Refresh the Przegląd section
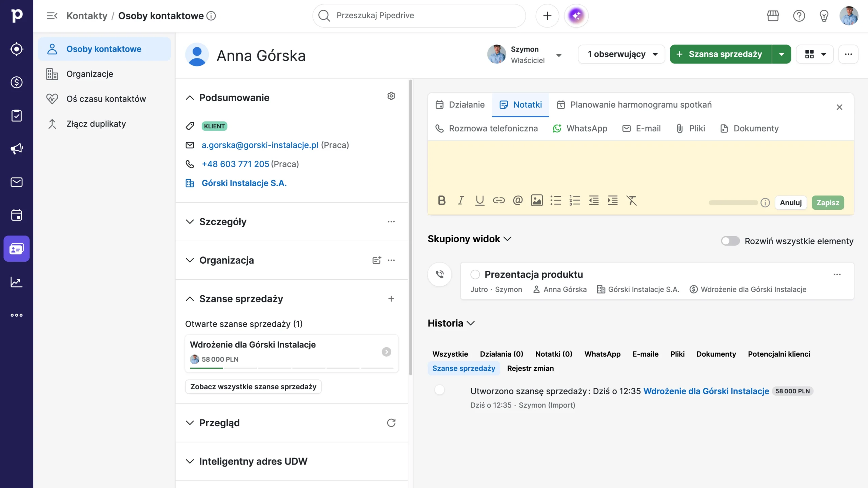Screen dimensions: 868x488 click(391, 423)
